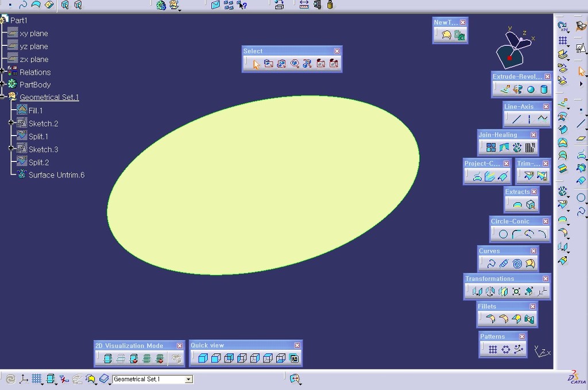The height and width of the screenshot is (390, 588).
Task: Click the Join tool in Join-Healing
Action: click(x=491, y=148)
